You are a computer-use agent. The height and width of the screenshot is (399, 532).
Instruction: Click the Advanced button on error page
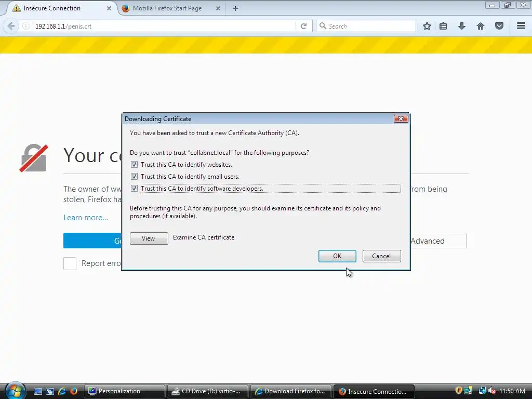point(437,241)
